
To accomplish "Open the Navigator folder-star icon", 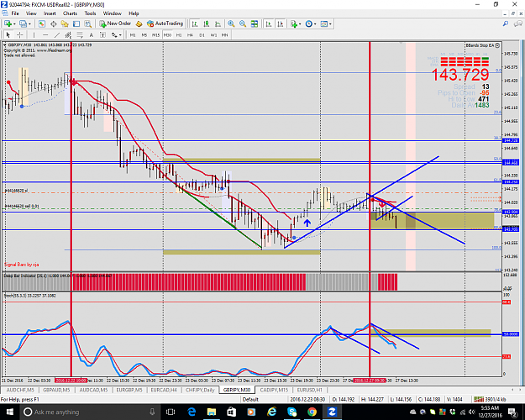I will [x=65, y=24].
